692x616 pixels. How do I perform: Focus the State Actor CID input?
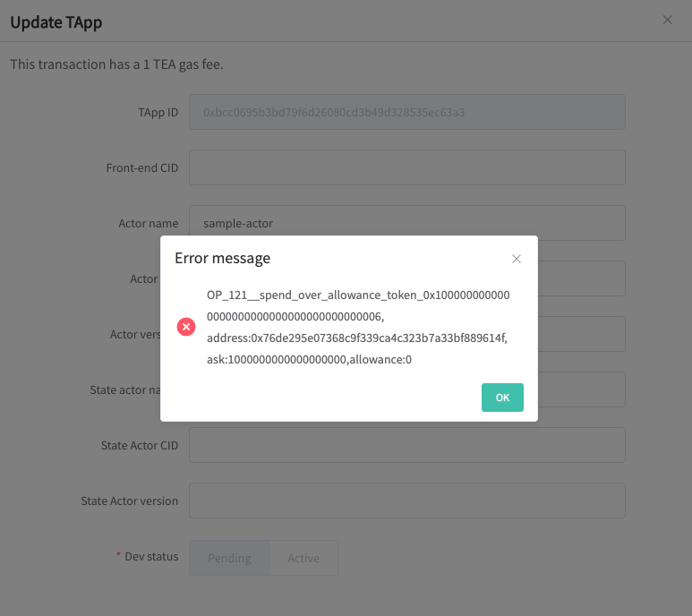coord(406,445)
